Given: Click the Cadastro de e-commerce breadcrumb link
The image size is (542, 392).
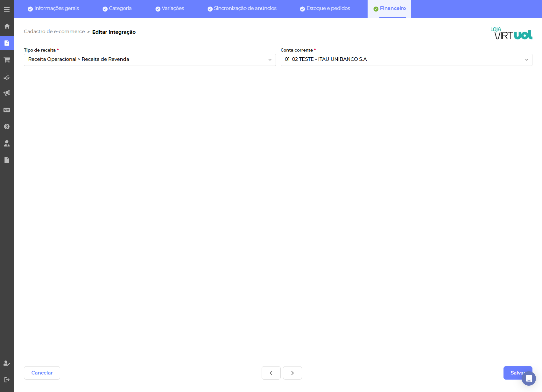Looking at the screenshot, I should coord(54,32).
